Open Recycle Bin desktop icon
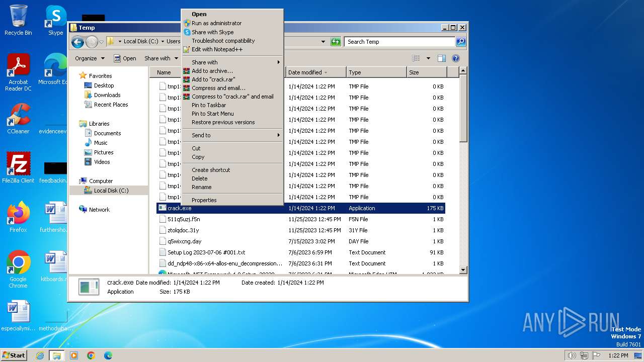 coord(18,21)
